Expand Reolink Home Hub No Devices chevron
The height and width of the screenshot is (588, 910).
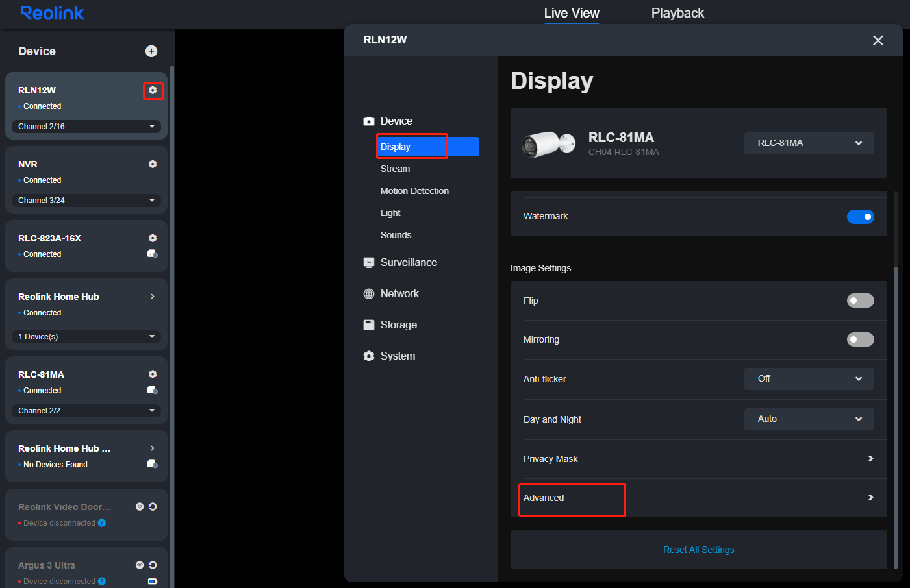point(153,448)
